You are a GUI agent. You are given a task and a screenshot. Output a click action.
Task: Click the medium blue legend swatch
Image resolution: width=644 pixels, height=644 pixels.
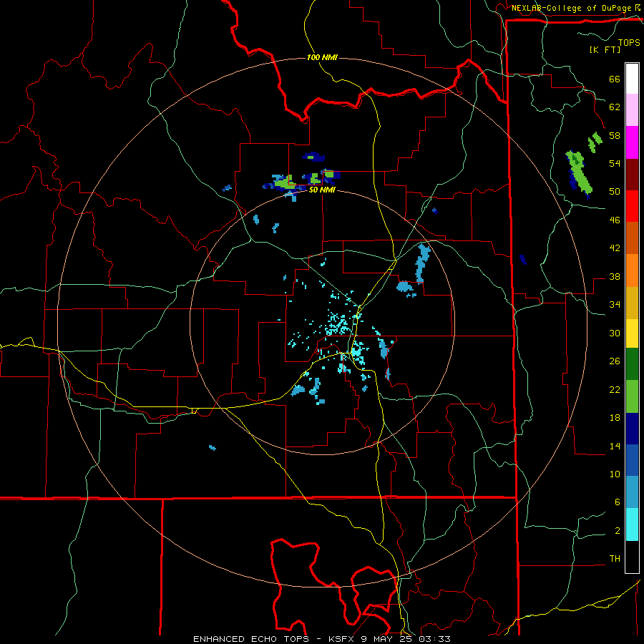tap(632, 460)
